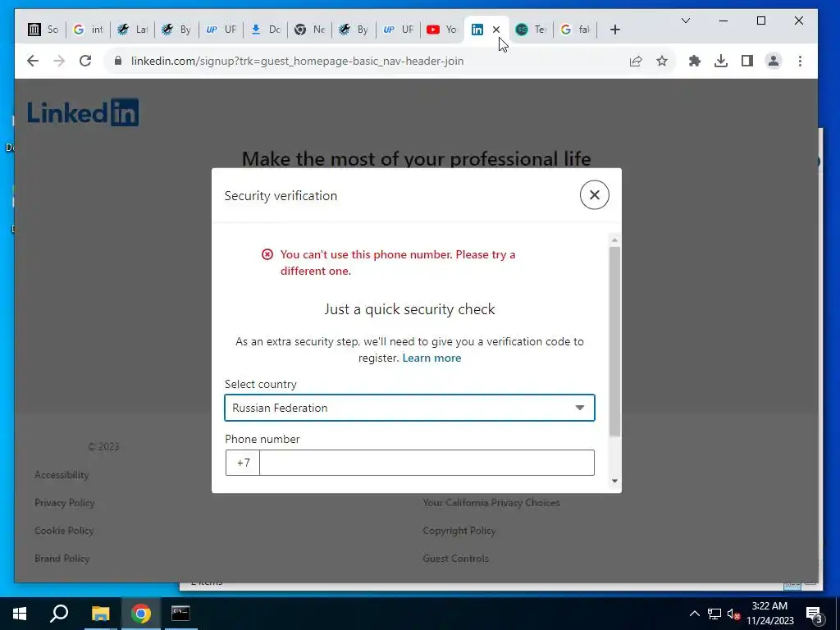Close the LinkedIn tab
840x630 pixels.
[496, 30]
